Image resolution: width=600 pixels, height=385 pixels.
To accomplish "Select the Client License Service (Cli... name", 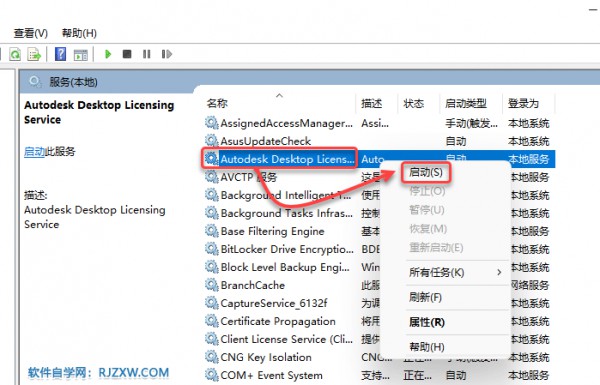I will (x=287, y=339).
